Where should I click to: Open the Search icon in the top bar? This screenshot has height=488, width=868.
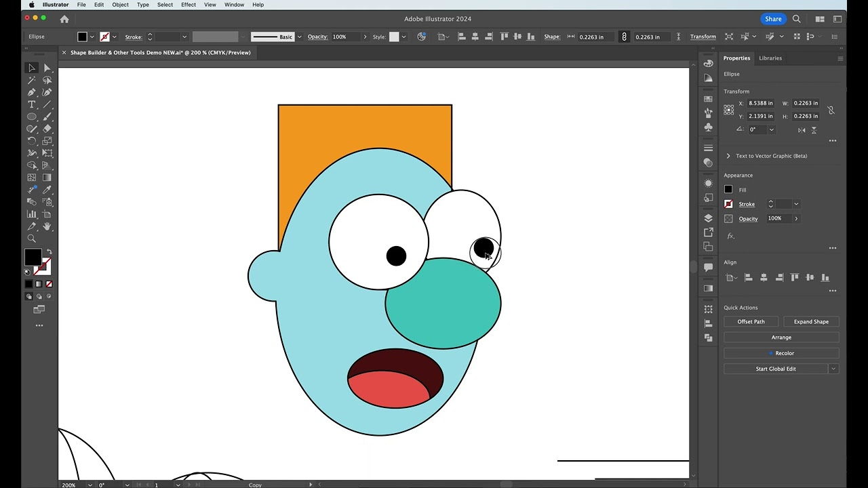coord(797,19)
